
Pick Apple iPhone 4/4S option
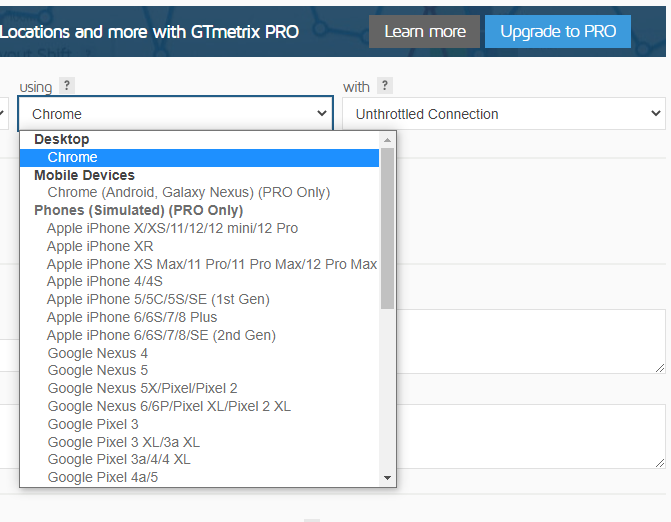click(199, 282)
